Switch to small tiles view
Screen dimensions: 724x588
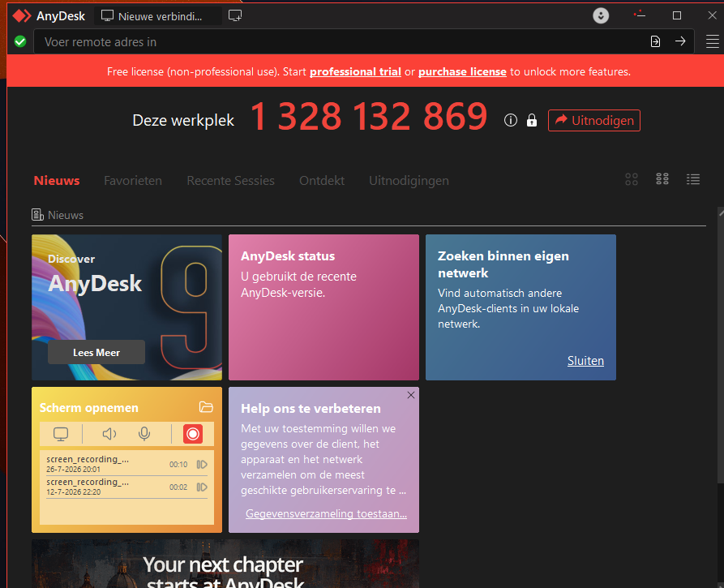click(662, 179)
